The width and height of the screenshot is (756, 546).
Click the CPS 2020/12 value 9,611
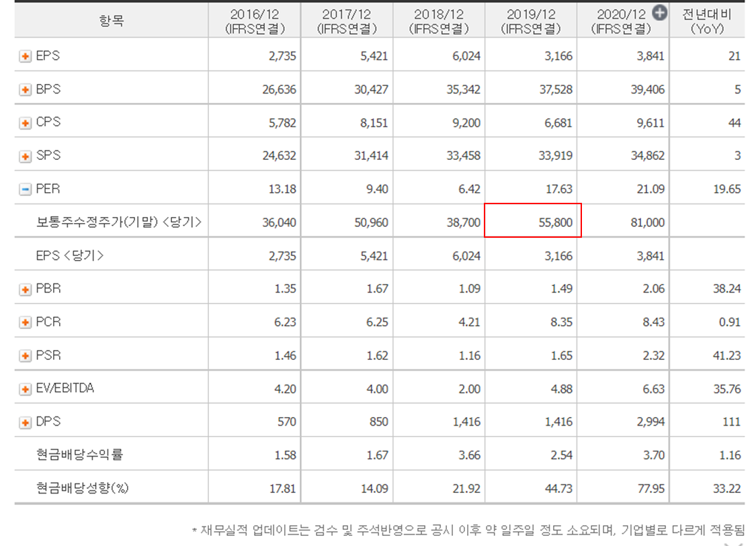point(650,123)
